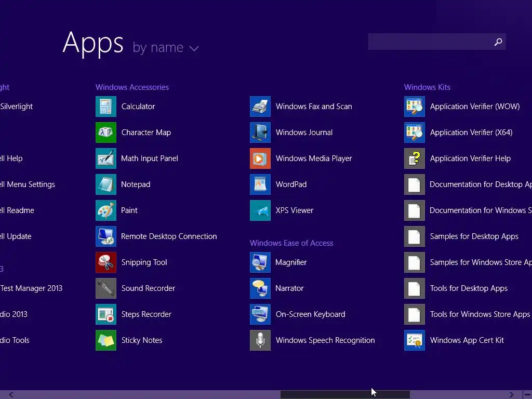Viewport: 532px width, 399px height.
Task: Open the Tools for Windows Store Apps icon
Action: (x=415, y=314)
